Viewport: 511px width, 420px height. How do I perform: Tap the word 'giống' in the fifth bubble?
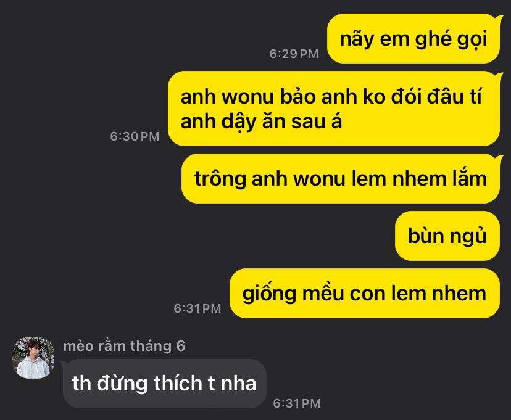[x=269, y=294]
